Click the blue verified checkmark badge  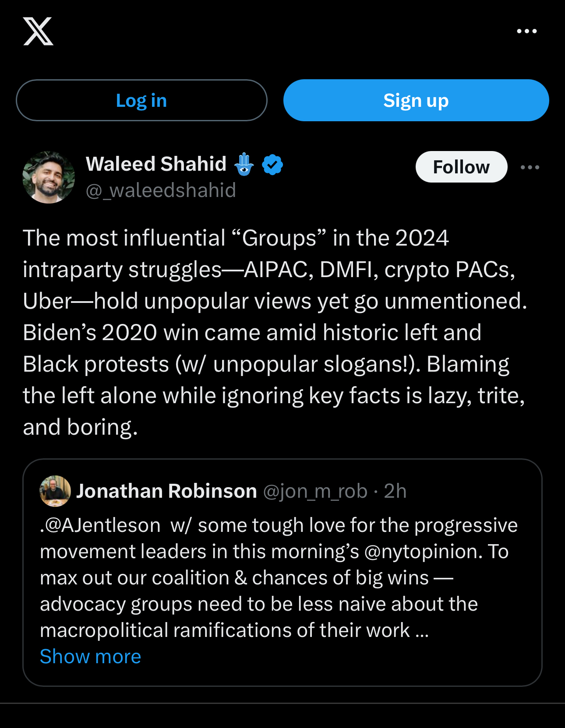click(x=272, y=165)
